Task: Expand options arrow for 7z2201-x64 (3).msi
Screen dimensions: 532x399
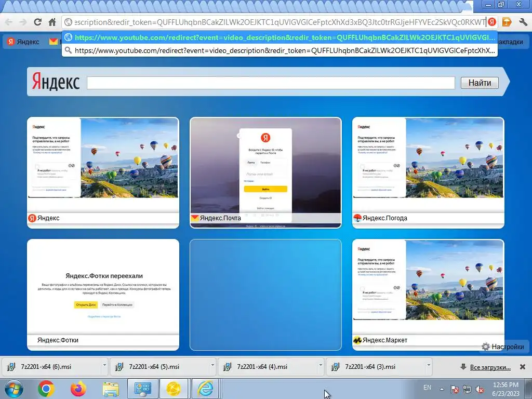Action: tap(429, 365)
